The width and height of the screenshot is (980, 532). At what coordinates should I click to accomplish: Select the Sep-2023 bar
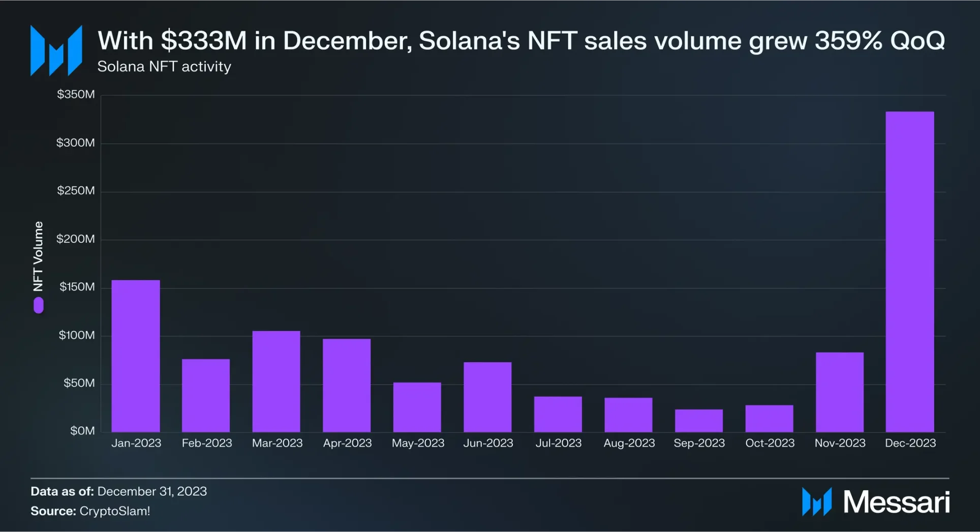699,421
